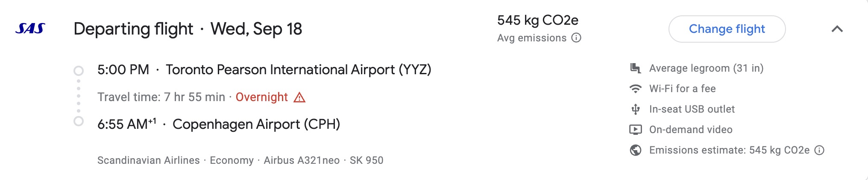868x180 pixels.
Task: Collapse the departing flight details
Action: click(x=837, y=29)
